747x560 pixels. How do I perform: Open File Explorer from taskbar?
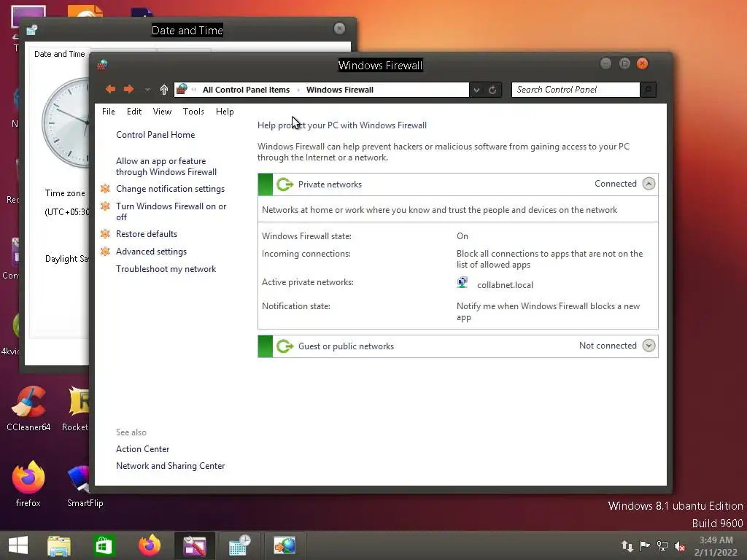click(x=59, y=545)
